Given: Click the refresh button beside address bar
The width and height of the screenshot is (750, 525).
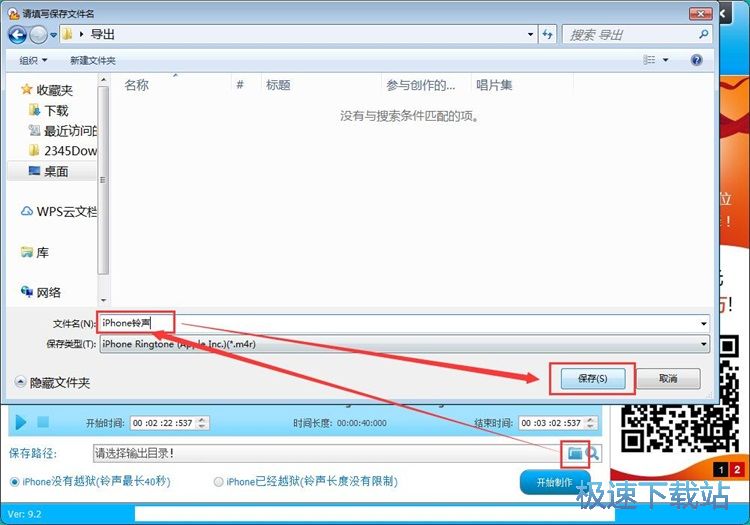Looking at the screenshot, I should tap(547, 34).
